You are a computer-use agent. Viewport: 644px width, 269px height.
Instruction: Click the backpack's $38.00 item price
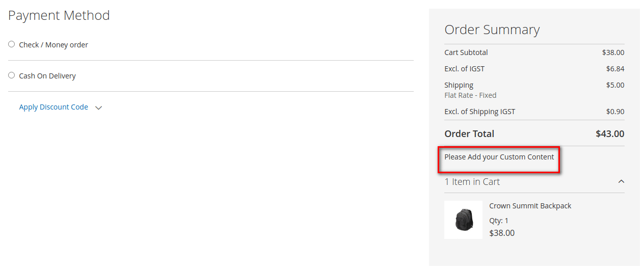(502, 233)
